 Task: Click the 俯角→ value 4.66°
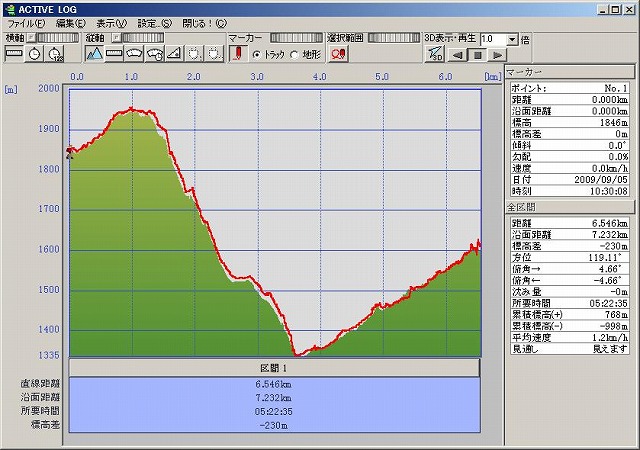(610, 269)
